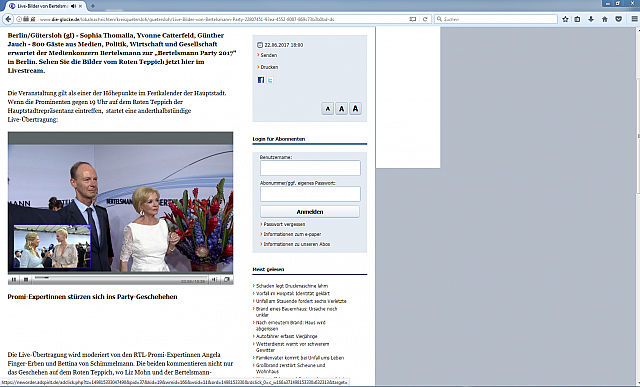Image resolution: width=640 pixels, height=387 pixels.
Task: Click the article date 22.06.2017 18:00
Action: coord(284,45)
